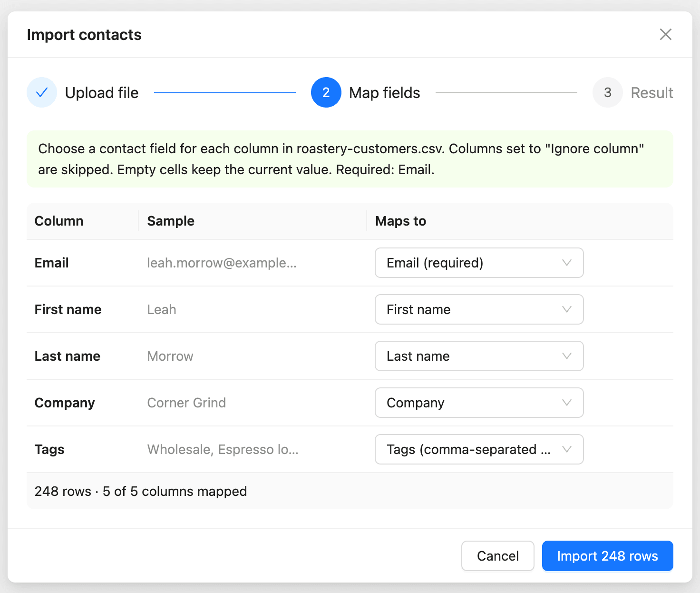
Task: Close the Import contacts dialog
Action: tap(666, 34)
